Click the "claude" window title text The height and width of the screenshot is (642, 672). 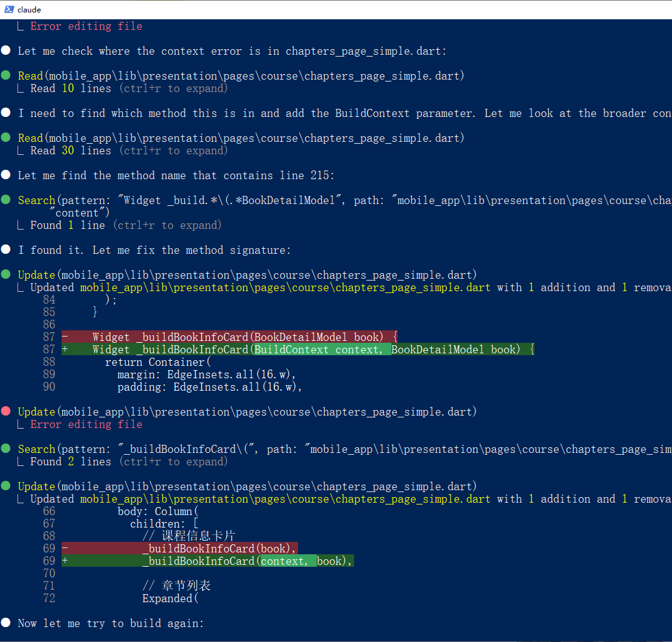pyautogui.click(x=29, y=9)
